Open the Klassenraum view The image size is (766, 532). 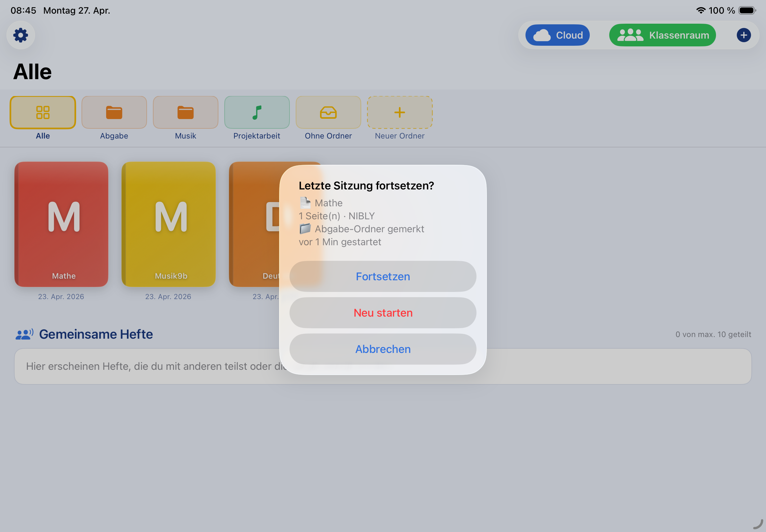tap(662, 35)
